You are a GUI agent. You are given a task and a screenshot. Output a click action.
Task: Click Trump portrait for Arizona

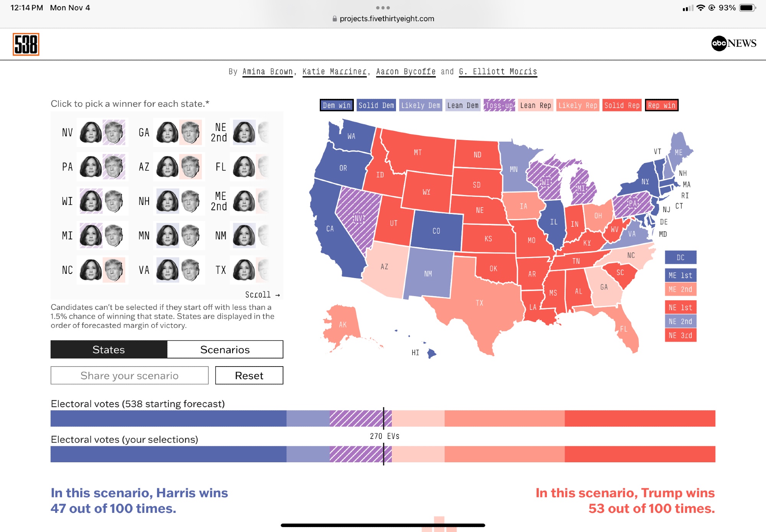[x=190, y=167]
